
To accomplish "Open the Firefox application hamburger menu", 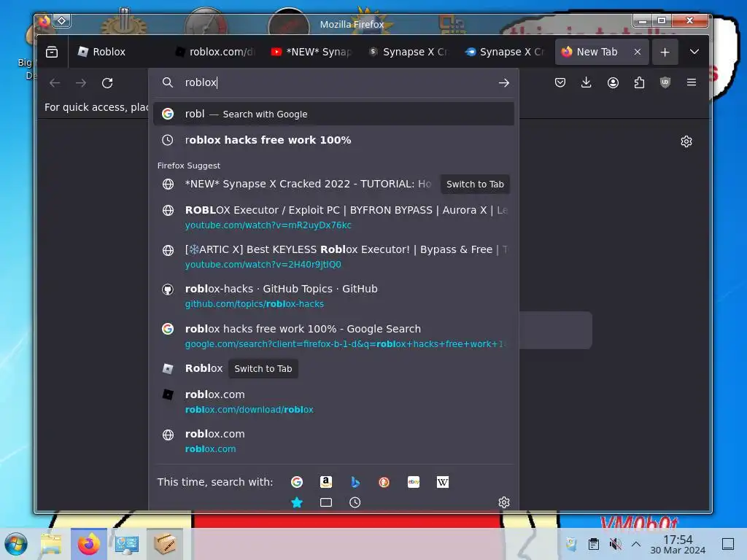I will point(692,82).
